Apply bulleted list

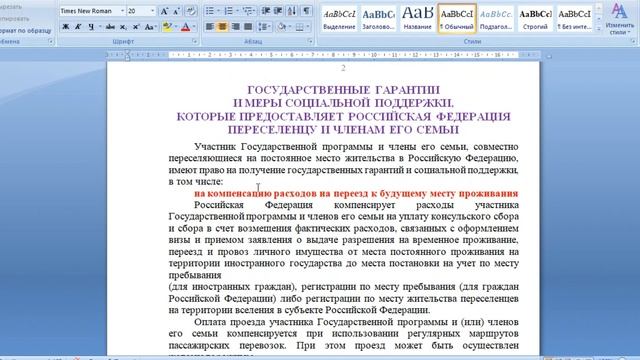[x=210, y=11]
